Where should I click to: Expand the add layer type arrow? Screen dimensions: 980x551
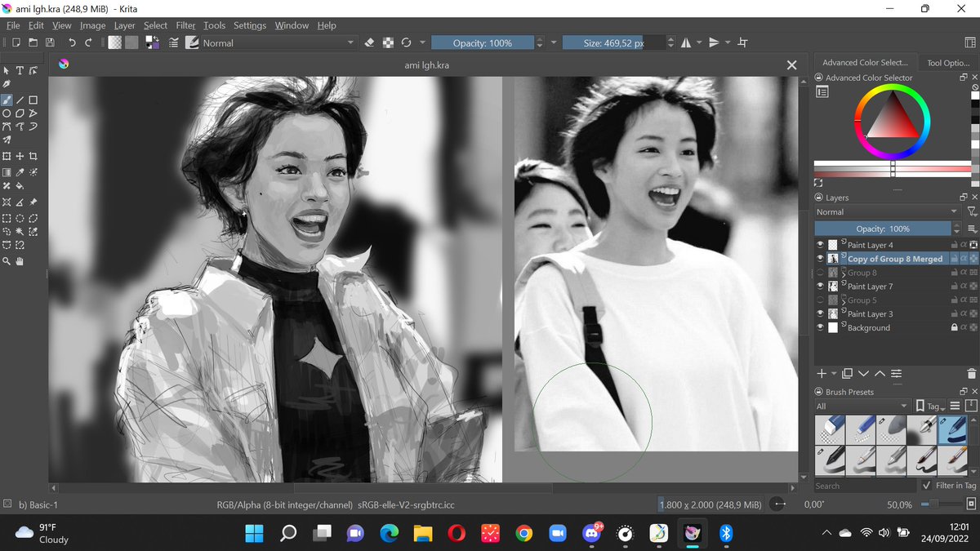tap(834, 373)
